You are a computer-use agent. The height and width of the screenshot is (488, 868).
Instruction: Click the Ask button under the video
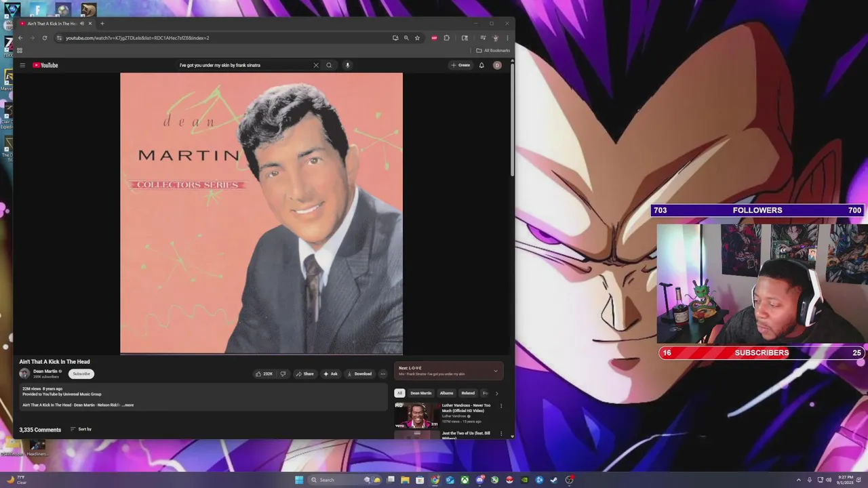[x=330, y=373]
